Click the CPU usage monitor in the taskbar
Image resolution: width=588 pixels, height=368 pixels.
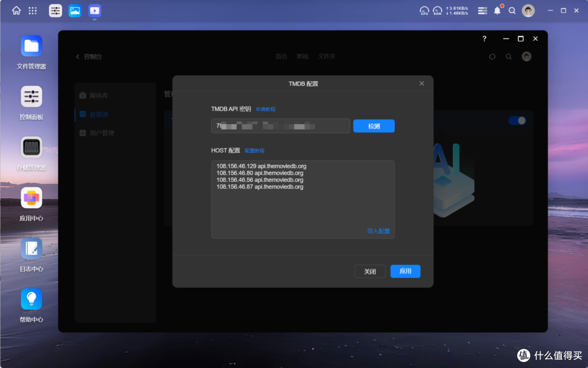click(x=424, y=10)
